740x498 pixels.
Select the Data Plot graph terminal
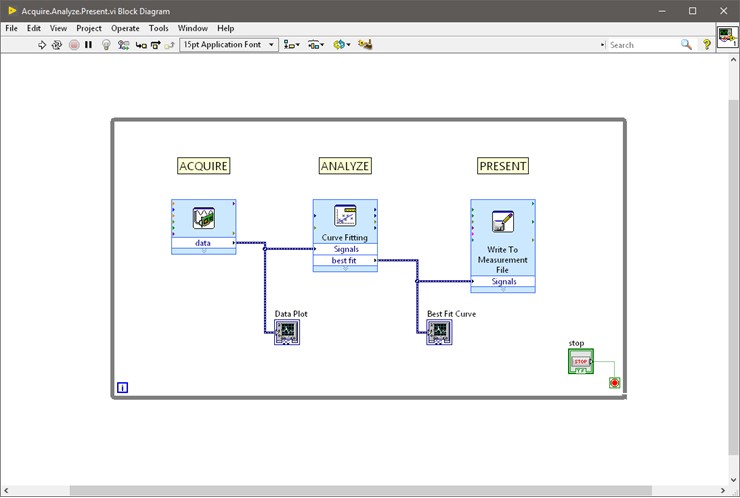287,332
